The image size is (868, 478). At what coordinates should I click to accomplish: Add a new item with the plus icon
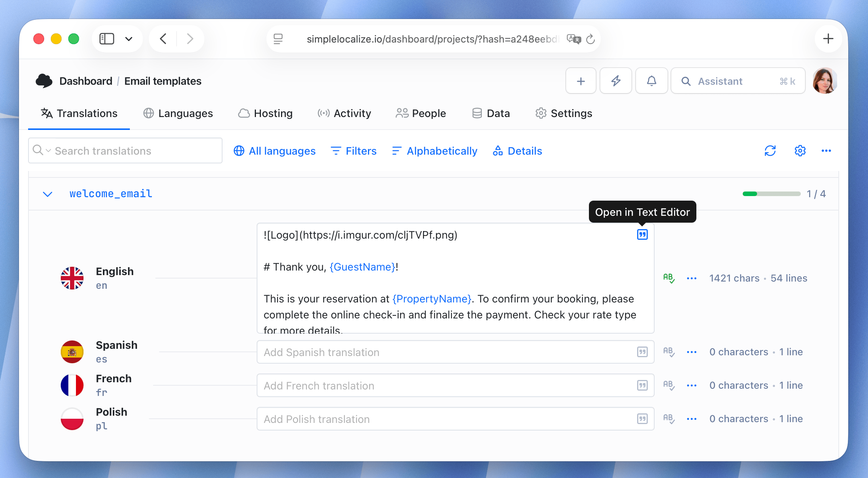click(x=581, y=81)
